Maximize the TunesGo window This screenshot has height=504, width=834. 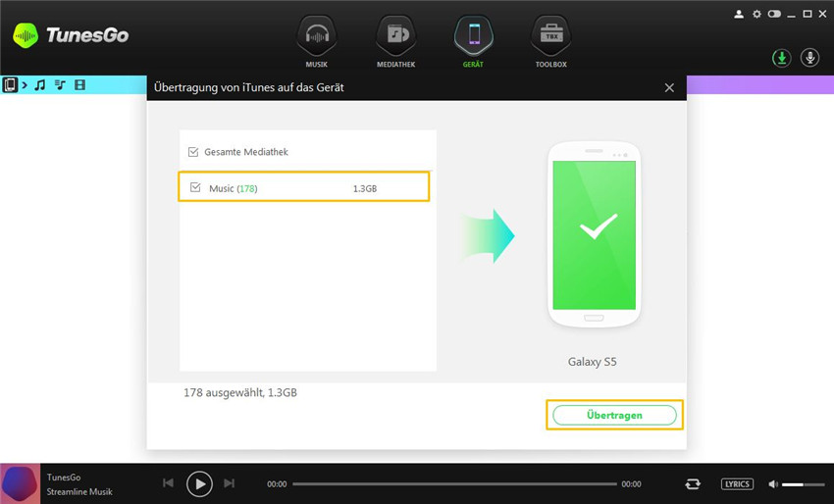click(x=808, y=15)
